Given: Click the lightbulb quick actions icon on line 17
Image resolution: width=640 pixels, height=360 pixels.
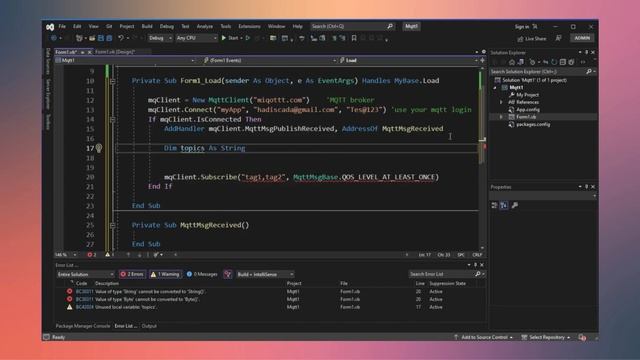Looking at the screenshot, I should (99, 148).
